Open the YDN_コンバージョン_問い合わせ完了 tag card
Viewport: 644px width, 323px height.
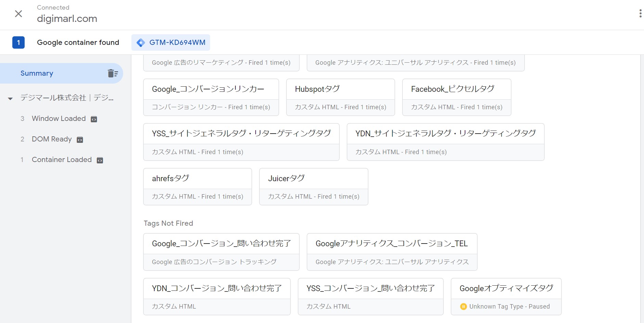pos(217,297)
